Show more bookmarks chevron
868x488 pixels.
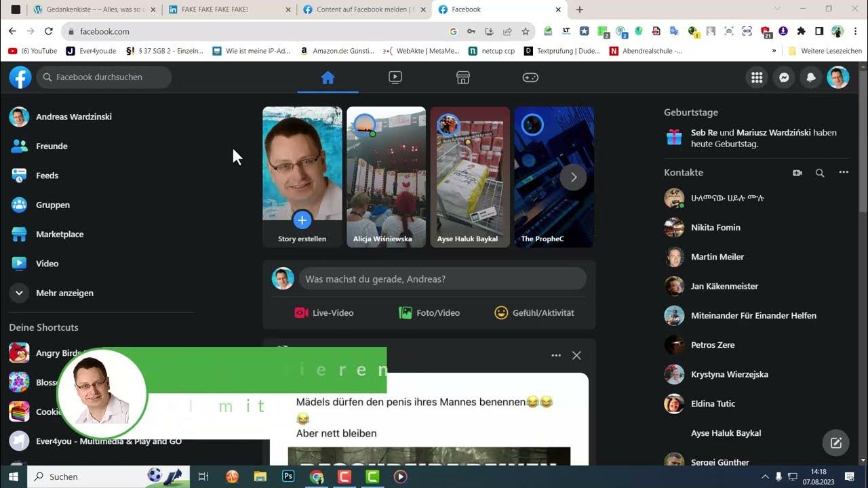point(774,51)
